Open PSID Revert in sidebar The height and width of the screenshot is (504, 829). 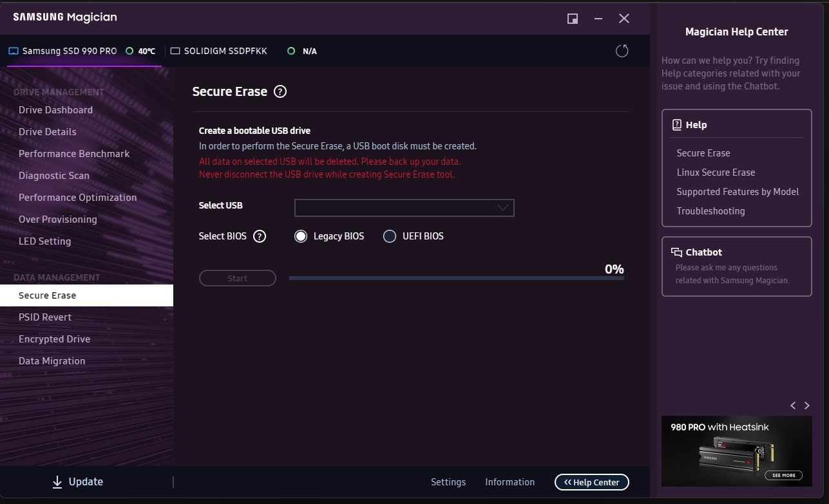[x=45, y=317]
